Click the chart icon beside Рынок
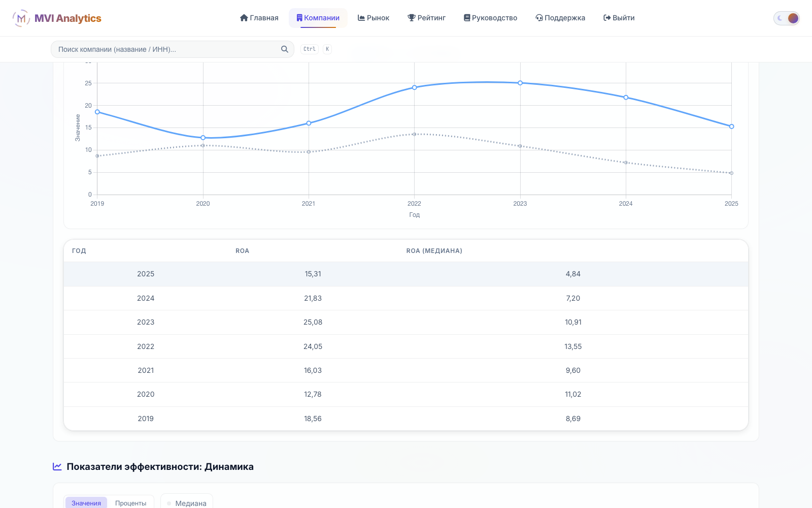The image size is (812, 508). (x=361, y=18)
